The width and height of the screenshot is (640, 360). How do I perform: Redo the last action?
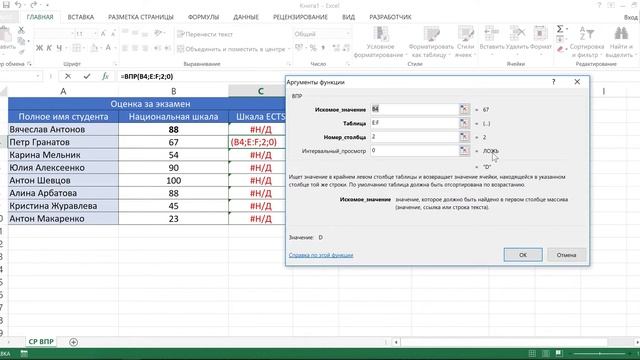[x=33, y=4]
